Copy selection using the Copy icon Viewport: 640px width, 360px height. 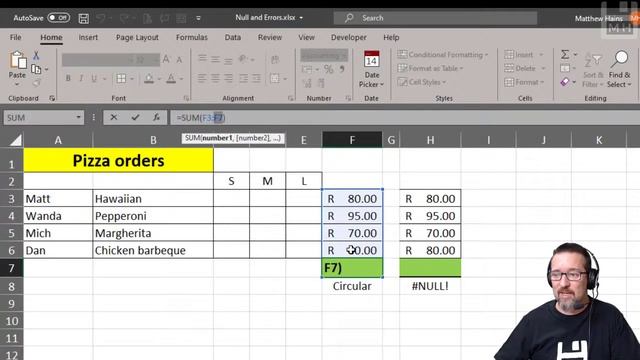pyautogui.click(x=36, y=69)
